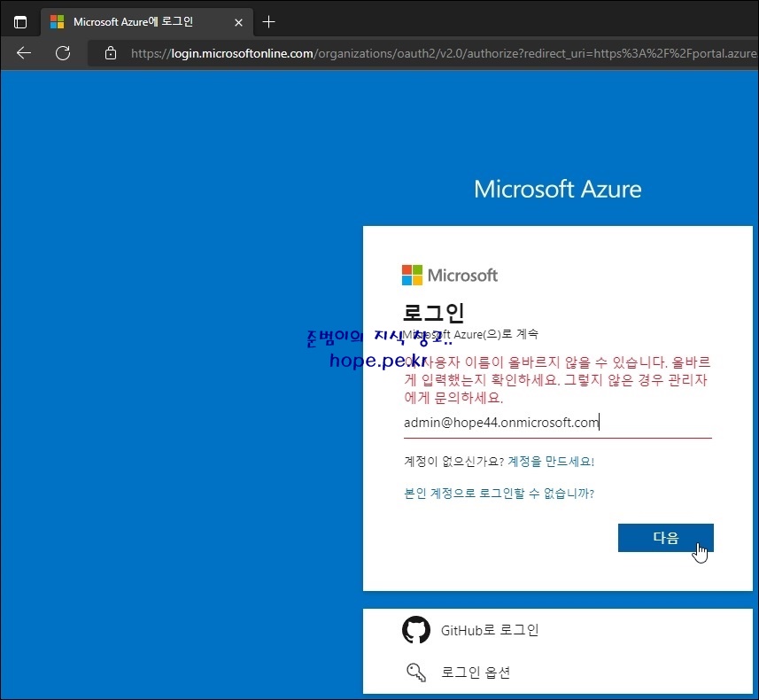Open 본인 계정으로 로그인할 수 없습니까? link
The height and width of the screenshot is (700, 759).
(499, 494)
